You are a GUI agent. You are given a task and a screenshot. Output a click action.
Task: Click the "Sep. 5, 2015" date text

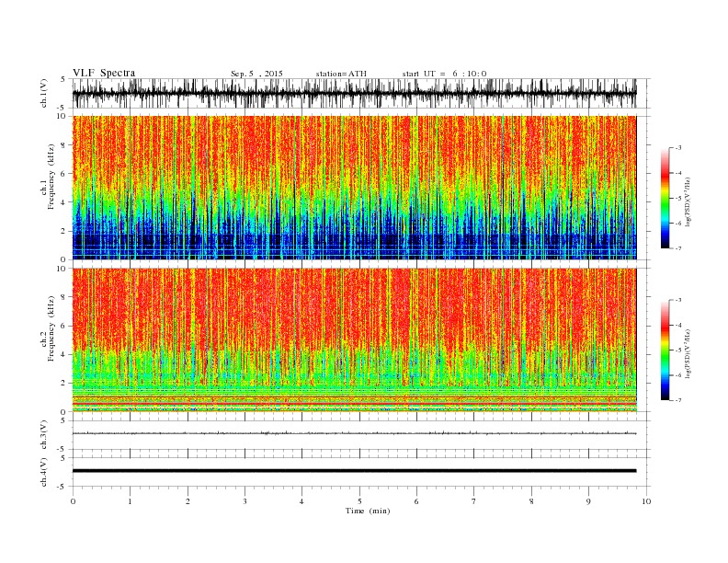(256, 74)
